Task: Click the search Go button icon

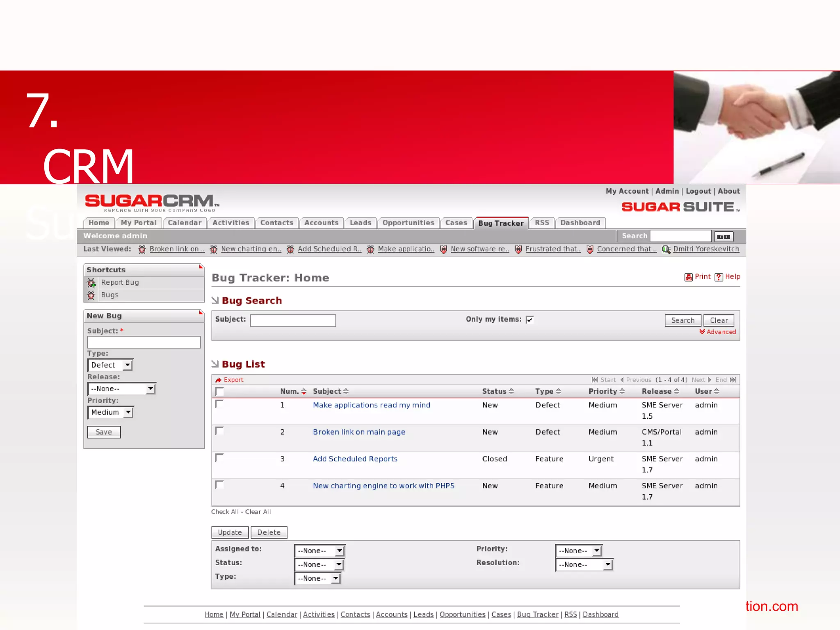Action: coord(724,237)
